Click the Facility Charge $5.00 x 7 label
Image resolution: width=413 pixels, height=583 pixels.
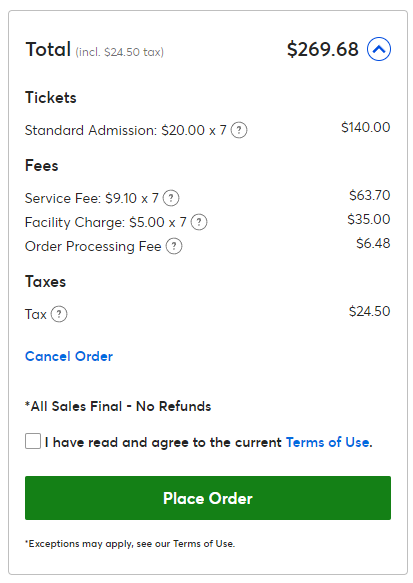click(x=106, y=222)
